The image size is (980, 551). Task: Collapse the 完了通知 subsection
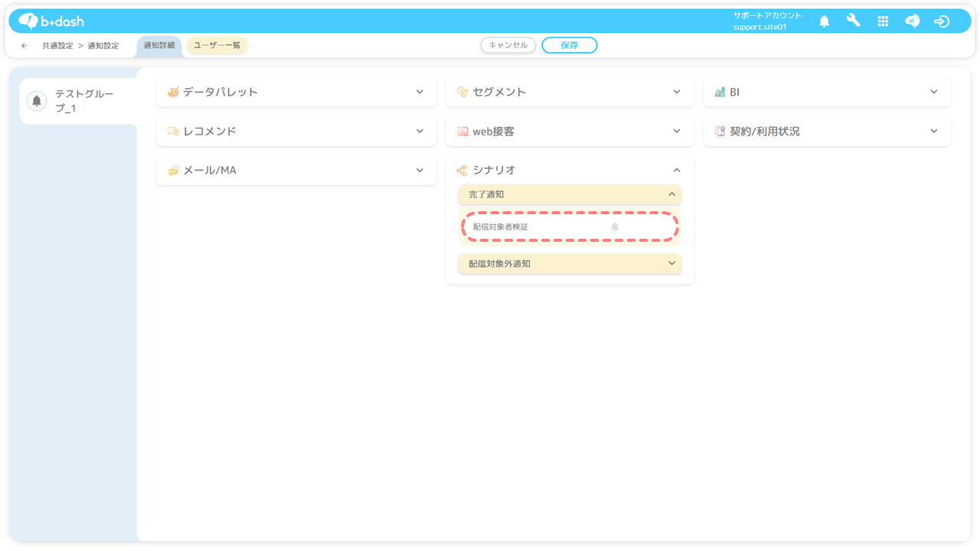[671, 194]
